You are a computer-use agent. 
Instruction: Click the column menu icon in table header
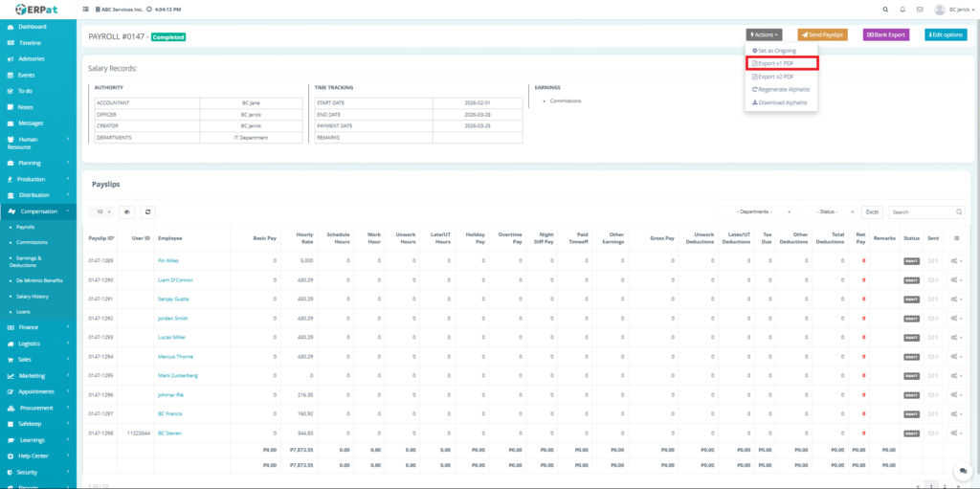957,237
